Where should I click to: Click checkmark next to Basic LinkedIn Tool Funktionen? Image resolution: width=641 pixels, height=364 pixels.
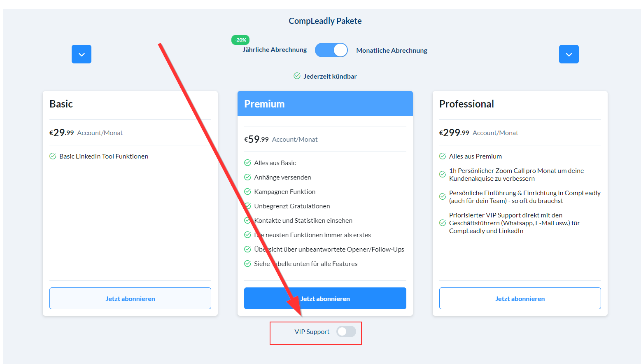53,156
